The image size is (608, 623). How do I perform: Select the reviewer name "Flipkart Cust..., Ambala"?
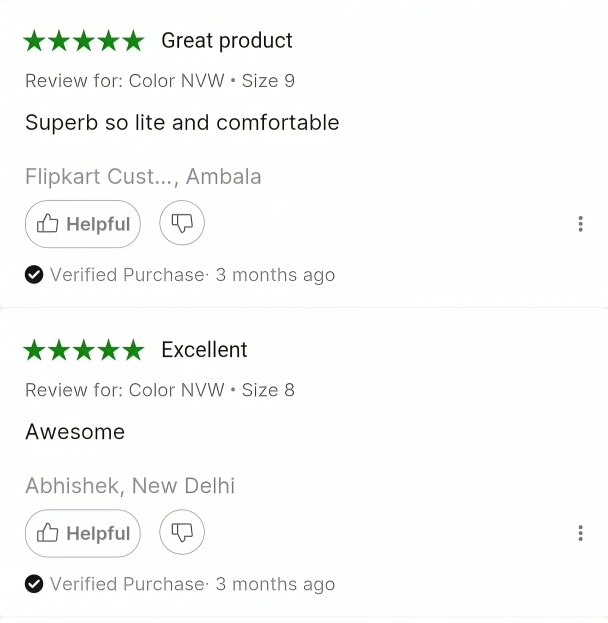[143, 177]
